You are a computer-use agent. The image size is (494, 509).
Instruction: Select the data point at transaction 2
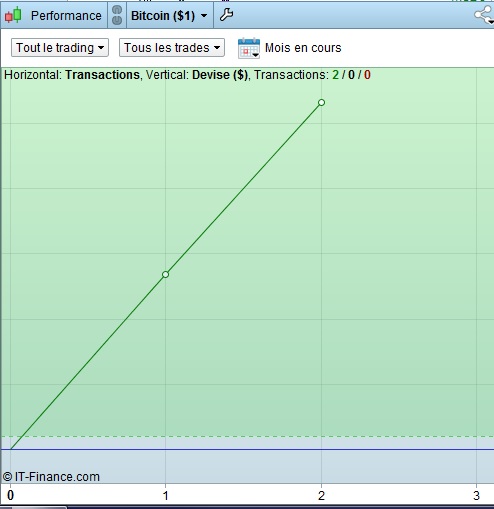[321, 102]
